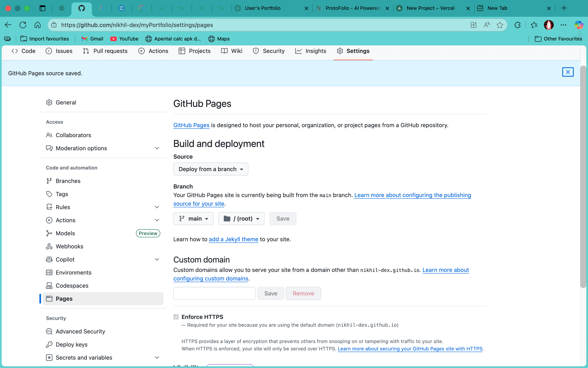Viewport: 588px width, 368px height.
Task: Open a new browser tab with plus
Action: coord(564,8)
